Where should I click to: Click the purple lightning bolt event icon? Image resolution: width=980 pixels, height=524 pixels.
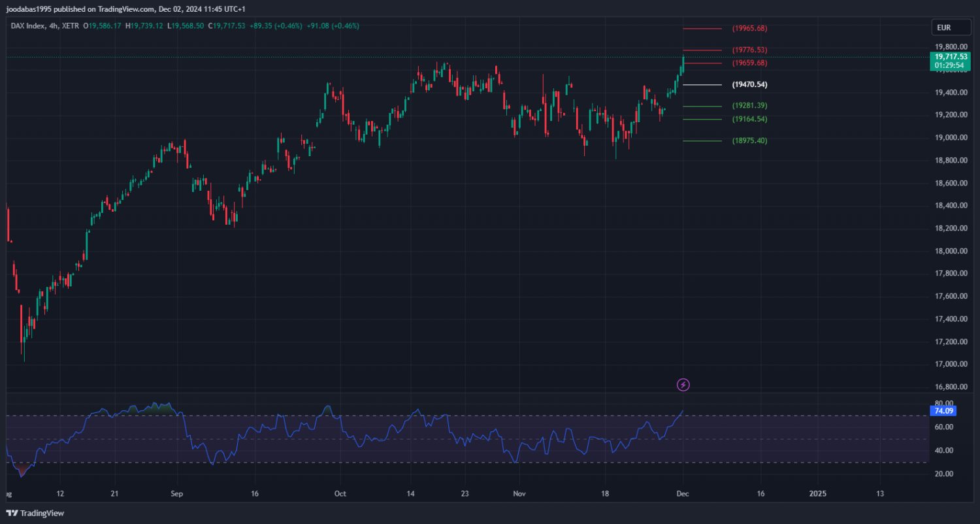(x=683, y=385)
